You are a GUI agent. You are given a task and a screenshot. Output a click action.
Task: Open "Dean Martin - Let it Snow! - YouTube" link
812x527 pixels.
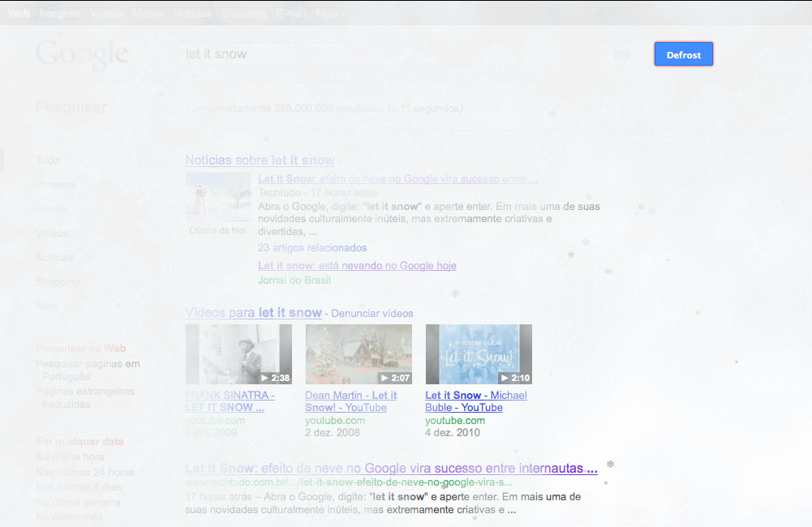click(x=351, y=401)
